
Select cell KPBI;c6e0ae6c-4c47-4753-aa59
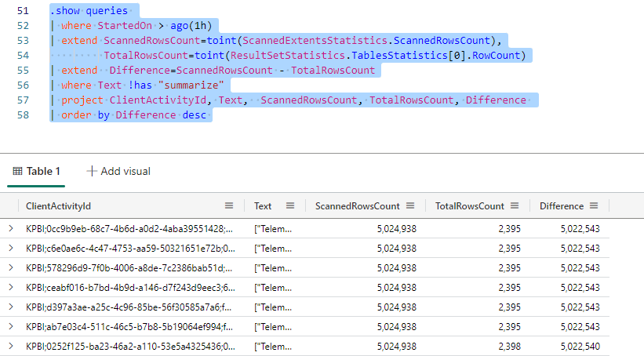[x=129, y=249]
